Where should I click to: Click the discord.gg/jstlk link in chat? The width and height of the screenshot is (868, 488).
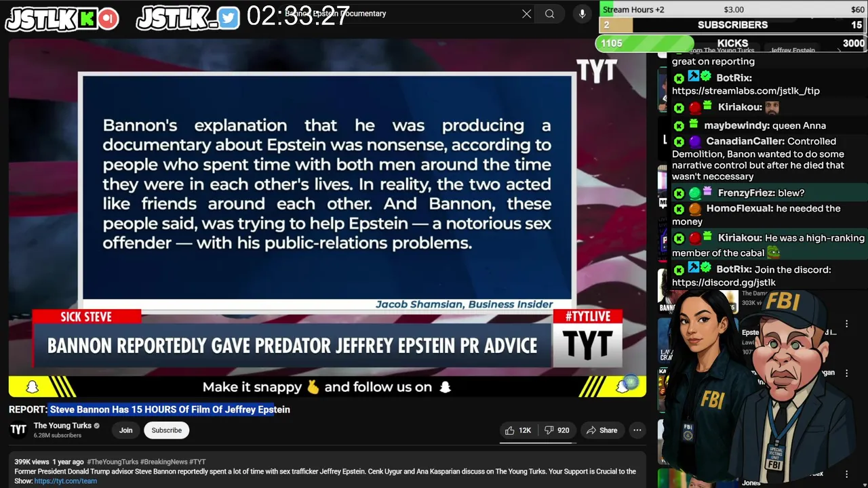pos(724,283)
